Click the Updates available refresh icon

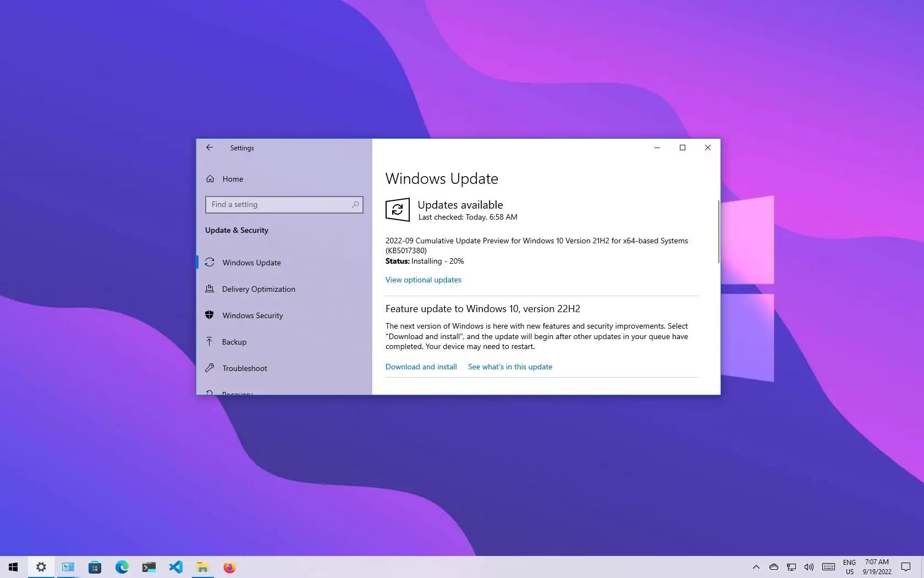[x=398, y=210]
